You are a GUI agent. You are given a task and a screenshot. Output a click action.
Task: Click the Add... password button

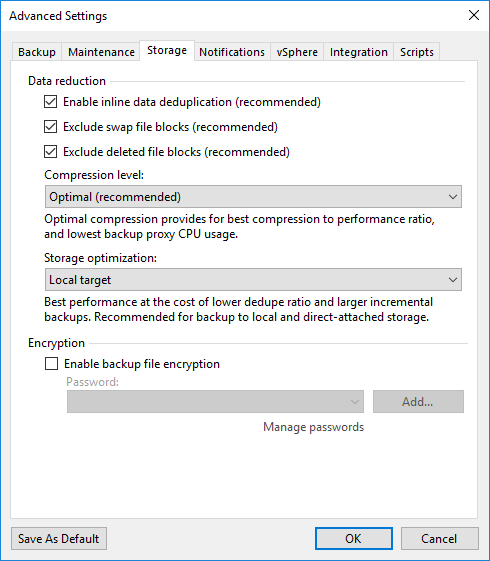[x=418, y=401]
